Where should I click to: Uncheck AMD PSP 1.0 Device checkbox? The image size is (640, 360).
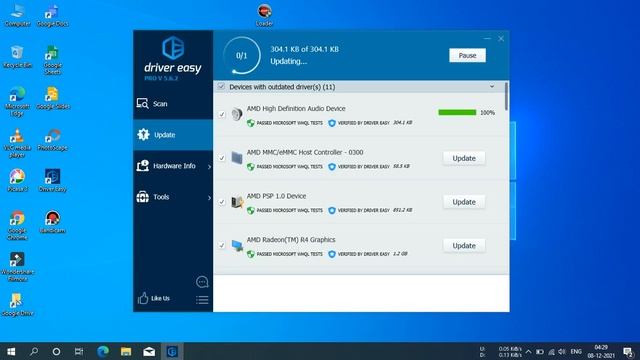tap(222, 202)
